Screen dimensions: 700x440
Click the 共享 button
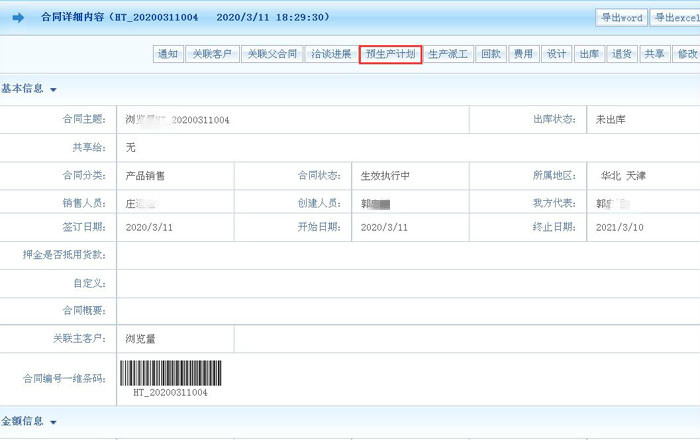click(654, 54)
